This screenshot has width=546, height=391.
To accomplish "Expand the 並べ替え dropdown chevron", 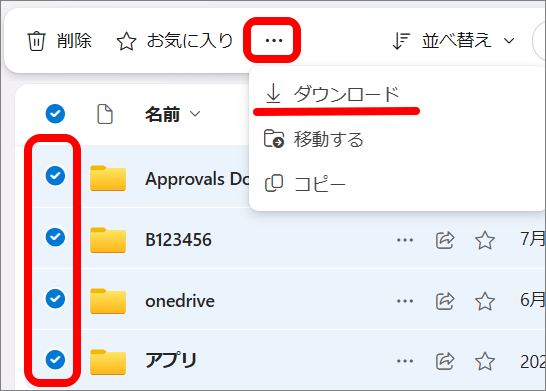I will (x=509, y=41).
